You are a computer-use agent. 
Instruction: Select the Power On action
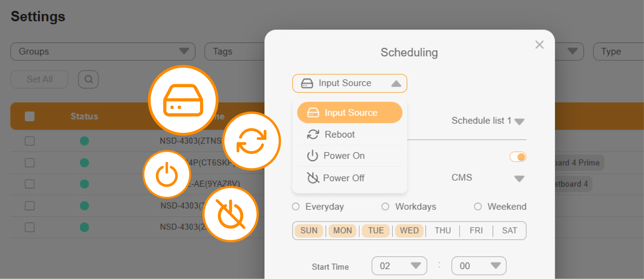(x=344, y=156)
